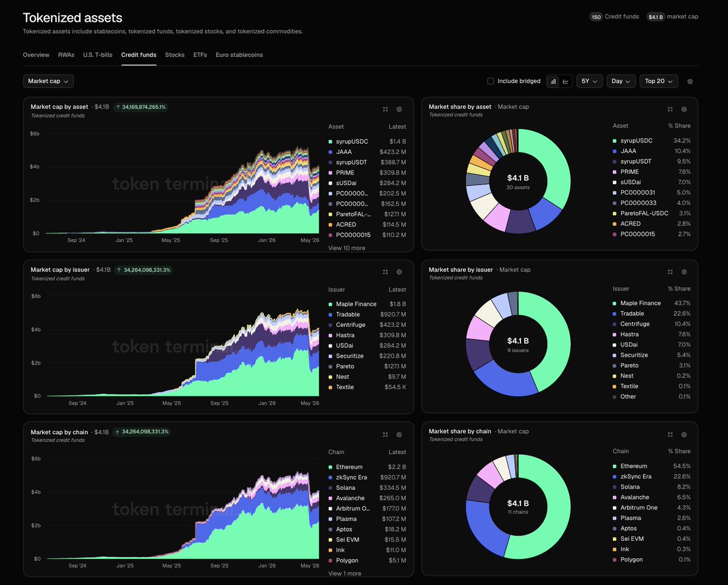The height and width of the screenshot is (585, 728).
Task: Toggle Tradable in Market cap by issuer legend
Action: pos(367,315)
